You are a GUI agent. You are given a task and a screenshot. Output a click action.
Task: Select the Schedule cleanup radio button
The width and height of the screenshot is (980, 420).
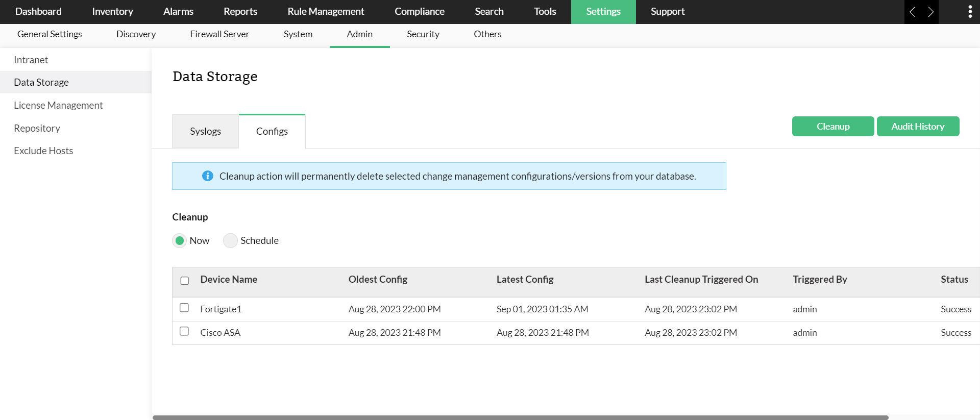pos(230,240)
